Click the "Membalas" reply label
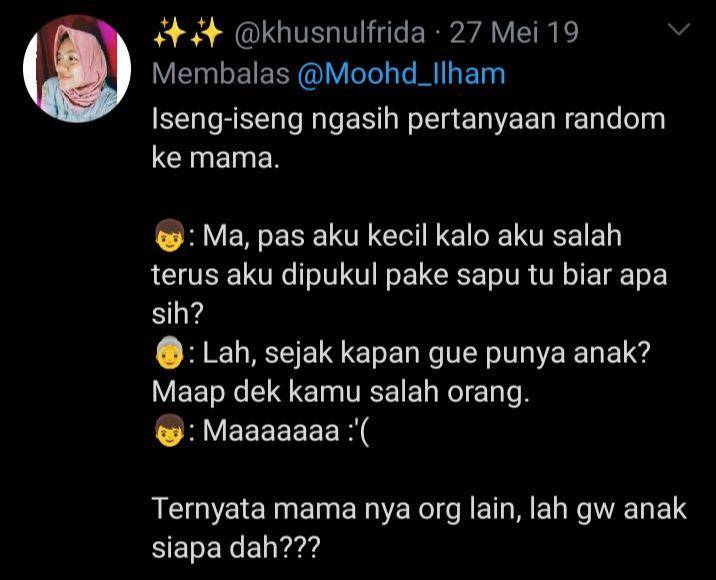The width and height of the screenshot is (716, 580). (x=221, y=74)
